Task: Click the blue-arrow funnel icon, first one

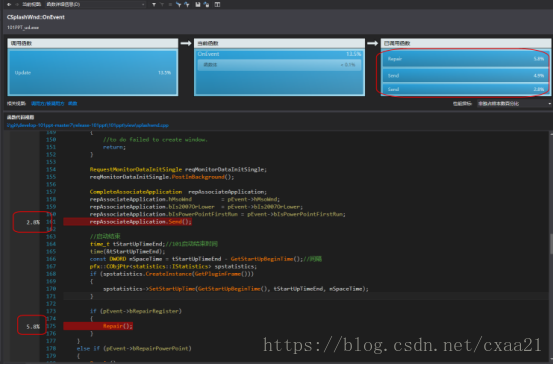Action: click(178, 4)
